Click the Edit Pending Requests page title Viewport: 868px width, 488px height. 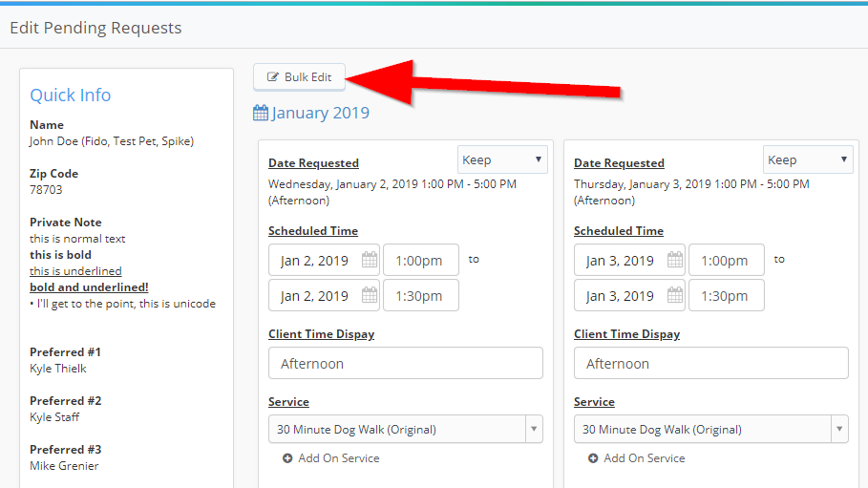[x=95, y=28]
